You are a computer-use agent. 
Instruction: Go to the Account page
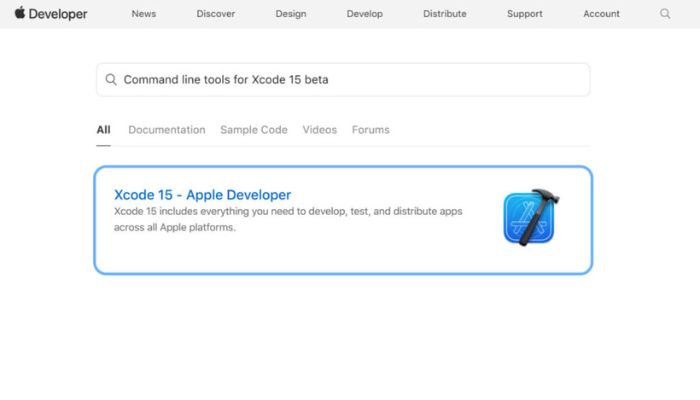coord(601,14)
